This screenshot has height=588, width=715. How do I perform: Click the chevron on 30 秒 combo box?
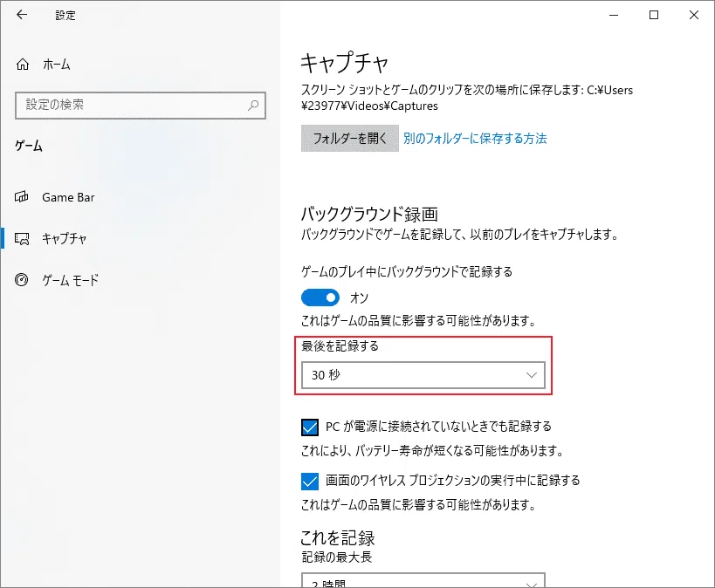coord(532,375)
